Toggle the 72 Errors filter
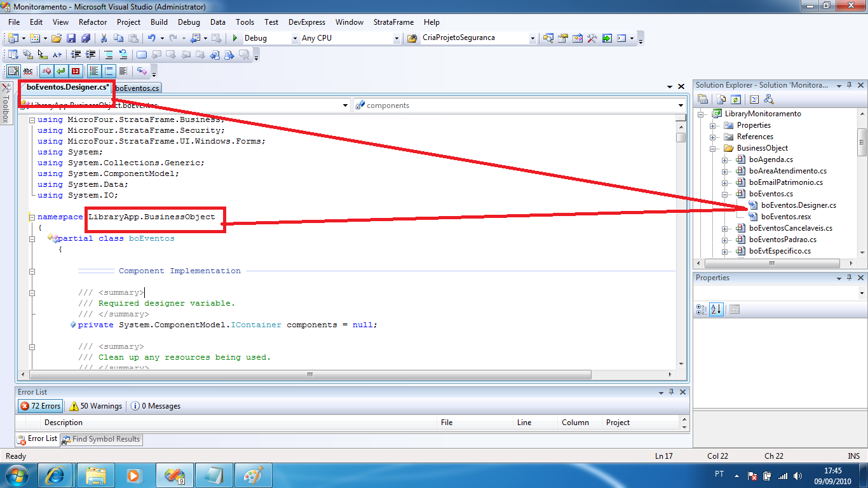This screenshot has width=868, height=488. [x=41, y=406]
